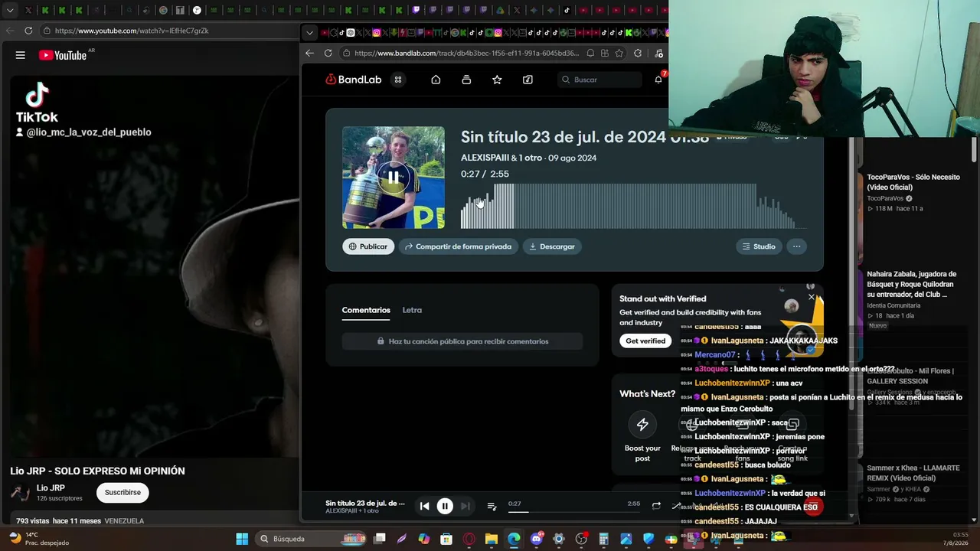Close the Stand out with Verified banner

pos(812,297)
